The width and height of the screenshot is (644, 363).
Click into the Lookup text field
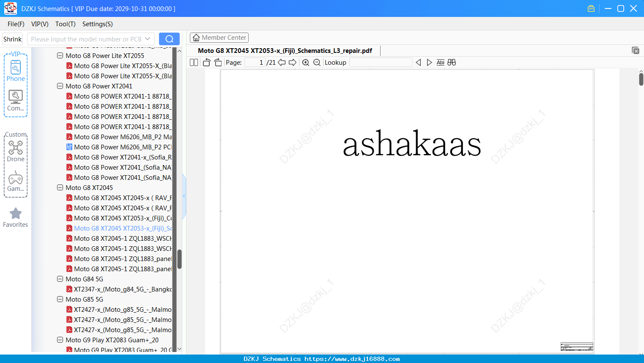[381, 63]
